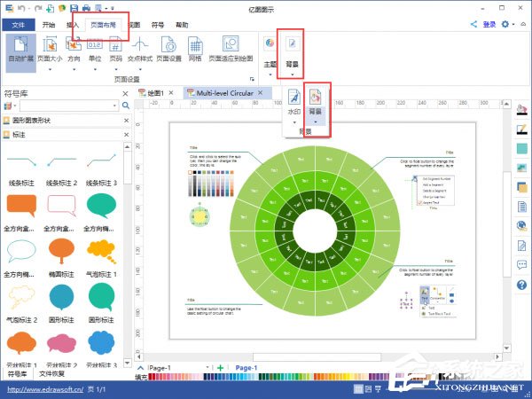
Task: Switch to the 符号库 bottom panel tab
Action: pos(17,373)
